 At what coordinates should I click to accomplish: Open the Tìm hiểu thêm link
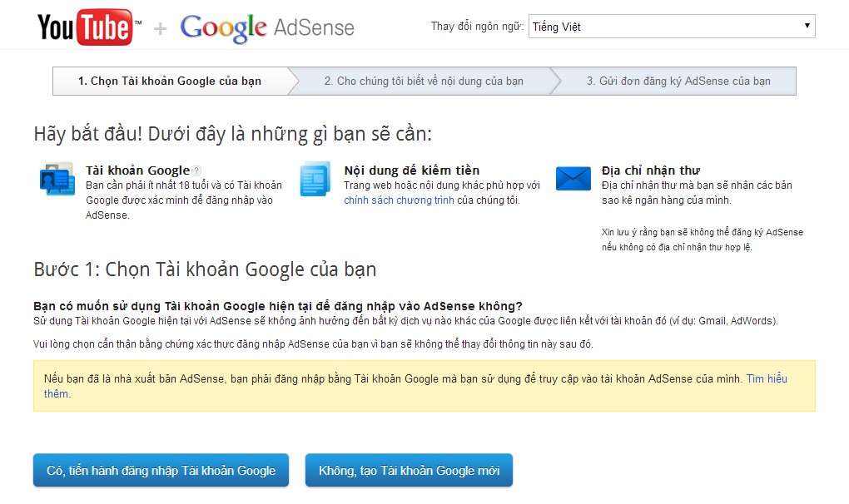coord(766,379)
